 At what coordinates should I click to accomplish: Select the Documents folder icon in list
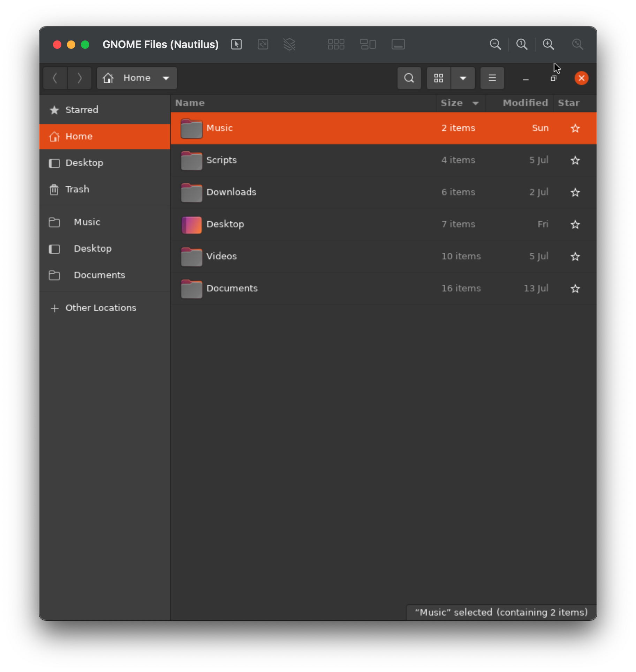tap(191, 289)
